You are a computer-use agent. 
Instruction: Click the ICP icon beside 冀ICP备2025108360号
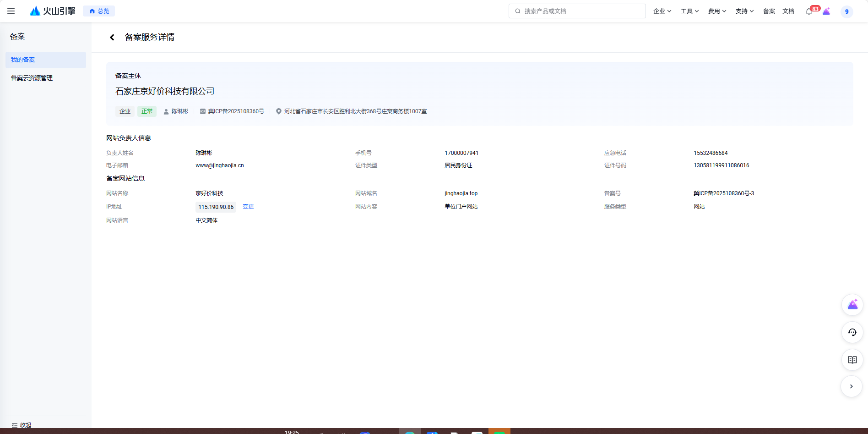coord(202,111)
